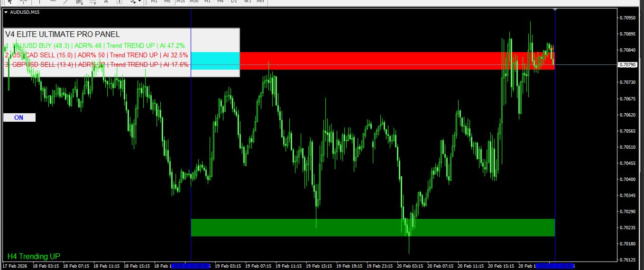644x270 pixels.
Task: Click the 17 Feb 2026 time label
Action: [15, 266]
